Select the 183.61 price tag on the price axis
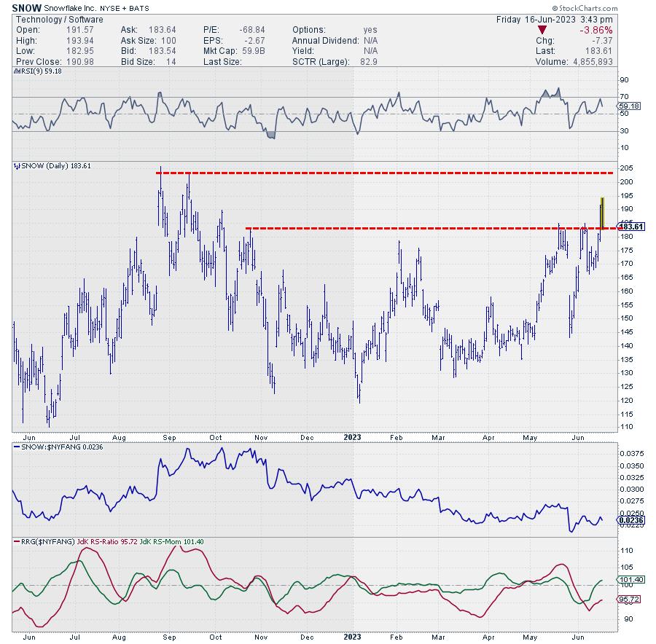 (x=630, y=227)
